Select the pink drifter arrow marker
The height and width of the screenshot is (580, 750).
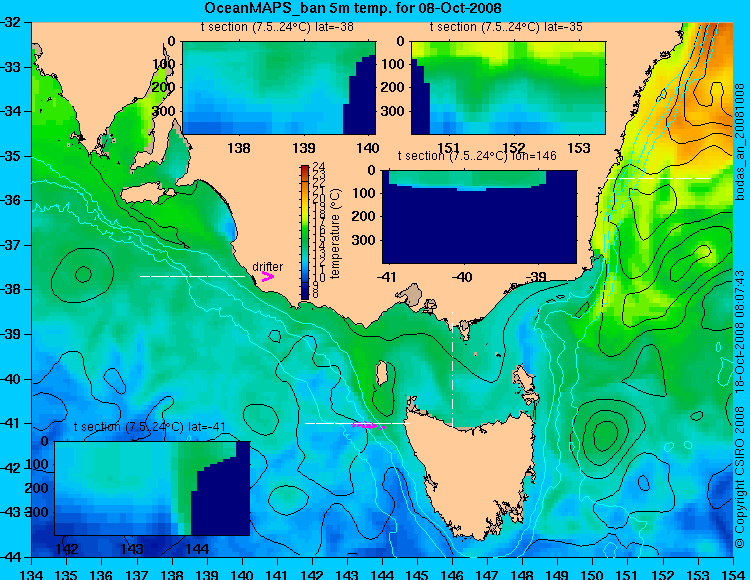[267, 276]
